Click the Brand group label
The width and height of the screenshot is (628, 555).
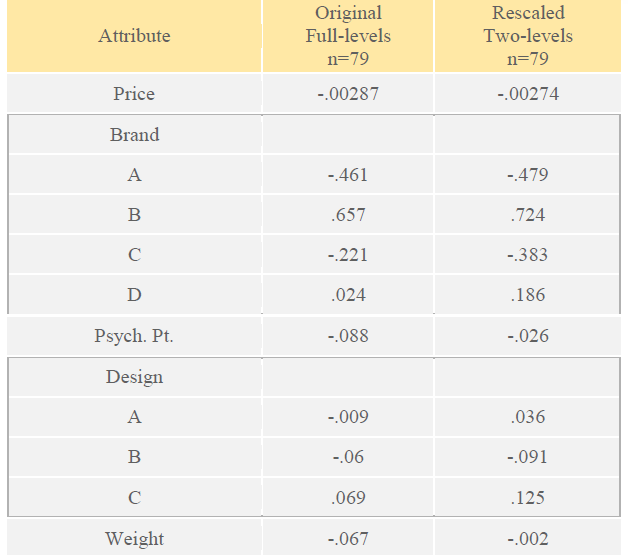click(x=134, y=135)
